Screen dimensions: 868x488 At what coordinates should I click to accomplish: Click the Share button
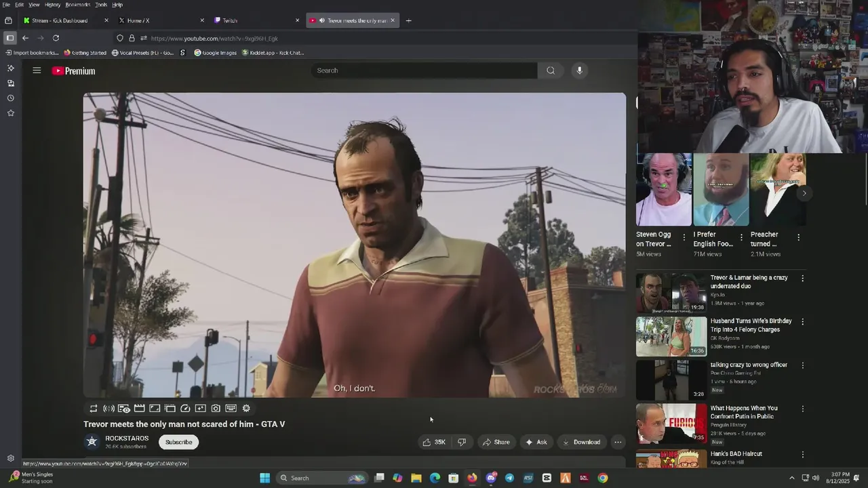(496, 442)
